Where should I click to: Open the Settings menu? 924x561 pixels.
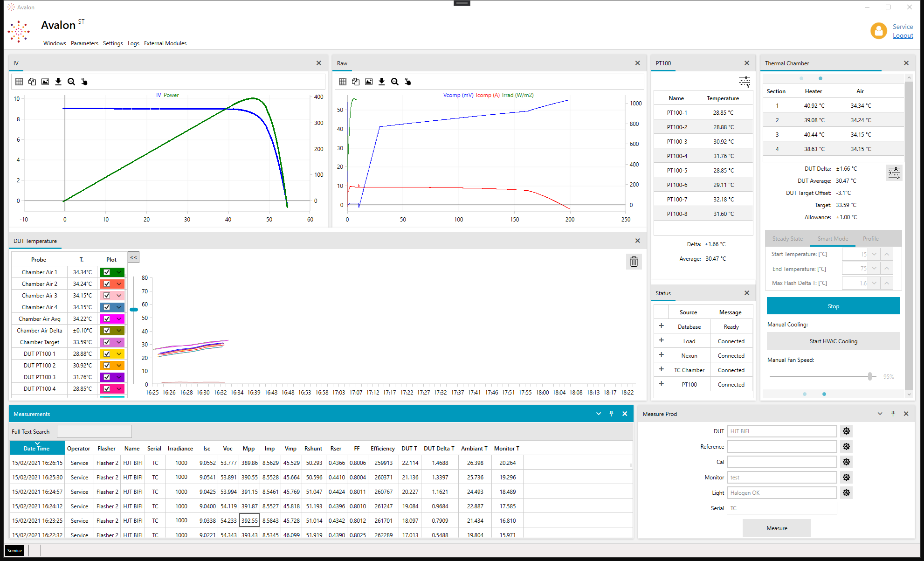113,43
